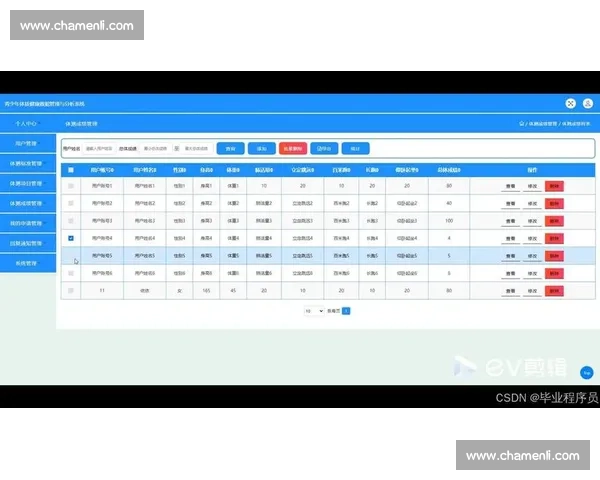Sort by the 性别 column header
The width and height of the screenshot is (600, 480).
[x=179, y=170]
